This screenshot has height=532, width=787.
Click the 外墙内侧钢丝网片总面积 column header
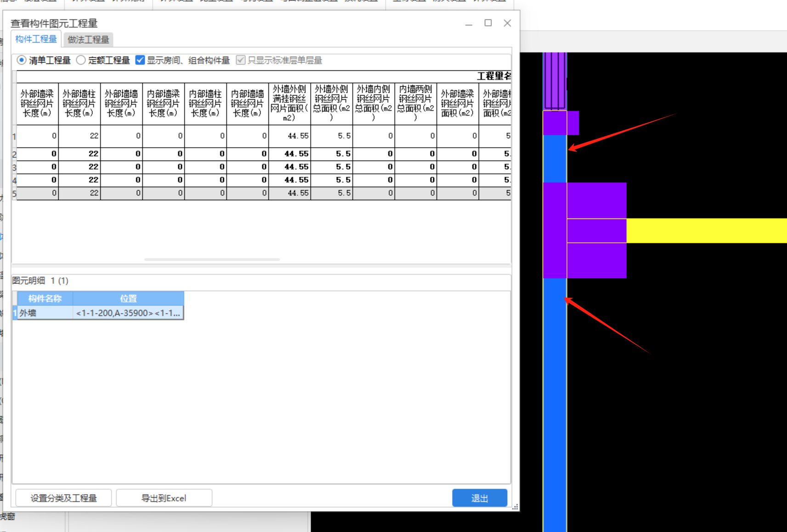click(x=374, y=104)
